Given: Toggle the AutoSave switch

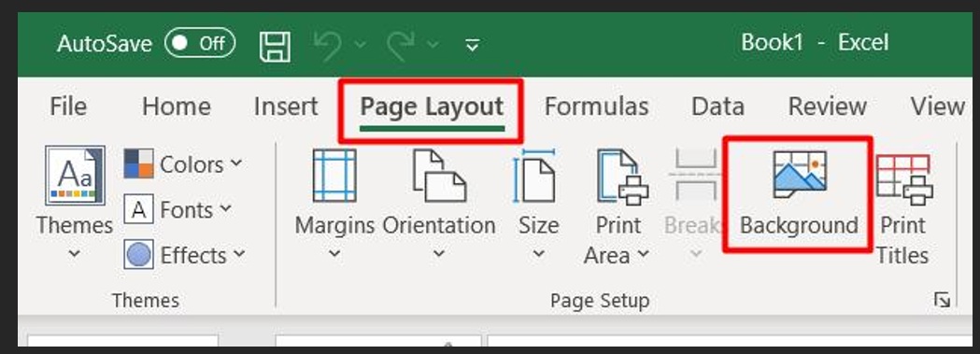Looking at the screenshot, I should point(200,43).
